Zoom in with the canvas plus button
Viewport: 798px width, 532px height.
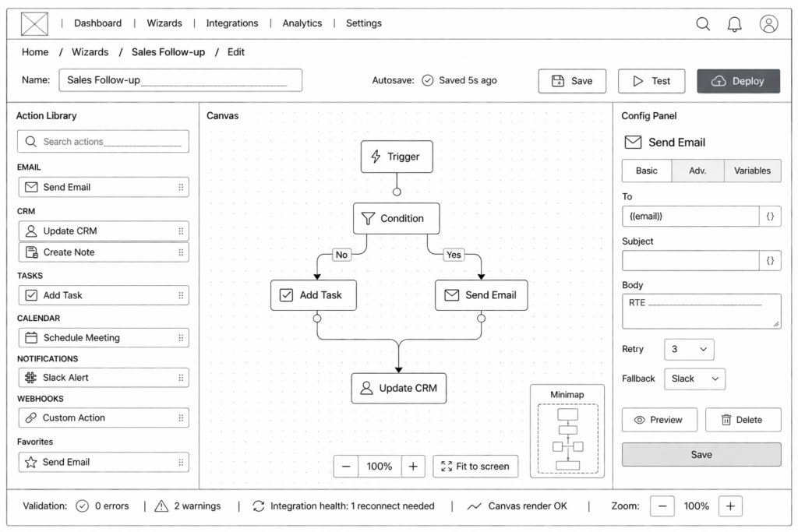pyautogui.click(x=413, y=467)
